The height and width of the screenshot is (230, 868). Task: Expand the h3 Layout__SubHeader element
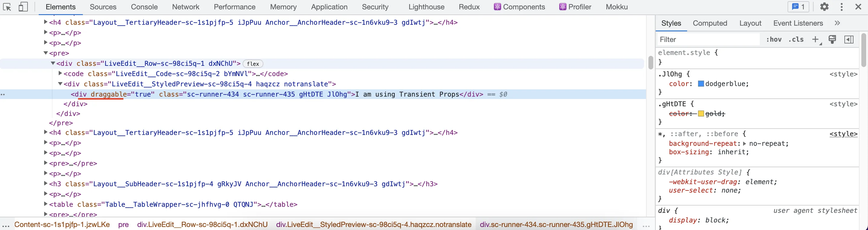pos(45,184)
